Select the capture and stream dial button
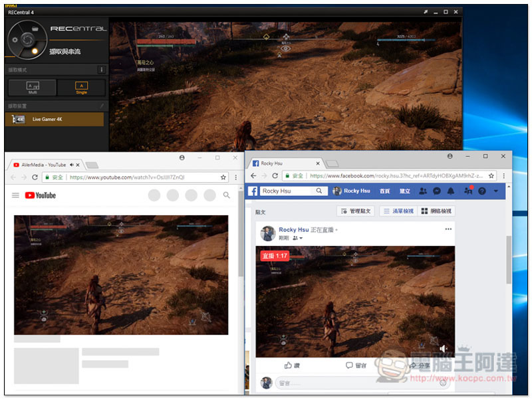This screenshot has width=532, height=400. pos(35,51)
